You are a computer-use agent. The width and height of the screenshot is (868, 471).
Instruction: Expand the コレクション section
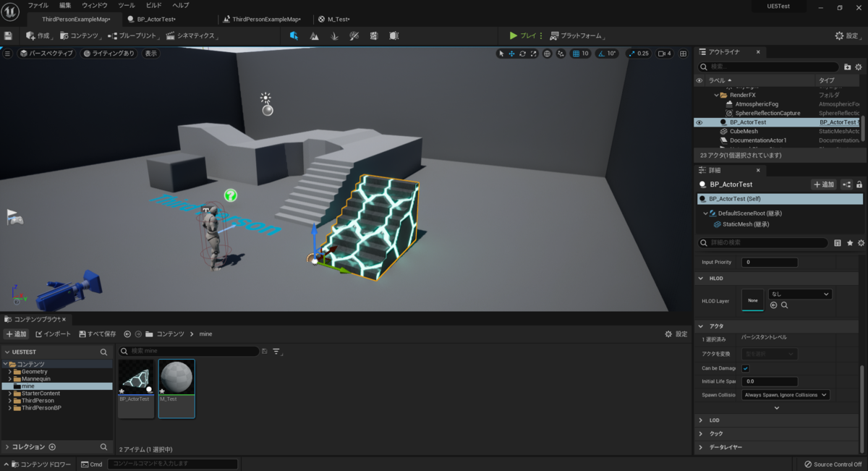tap(7, 447)
